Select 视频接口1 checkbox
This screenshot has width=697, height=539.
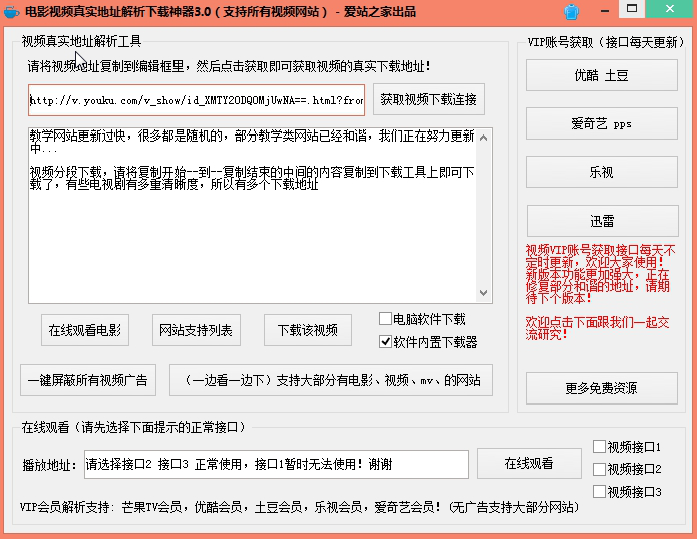point(599,447)
